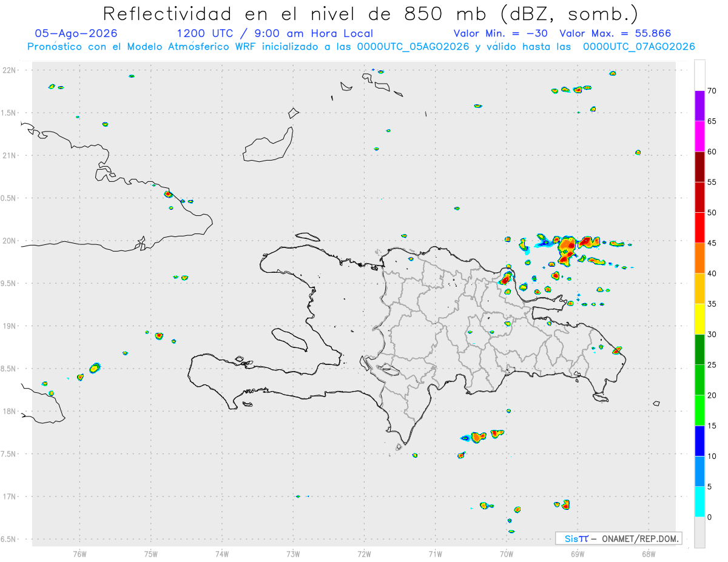Click the yellow 30-35 dBZ color band
Viewport: 728px width, 562px height.
tap(699, 319)
